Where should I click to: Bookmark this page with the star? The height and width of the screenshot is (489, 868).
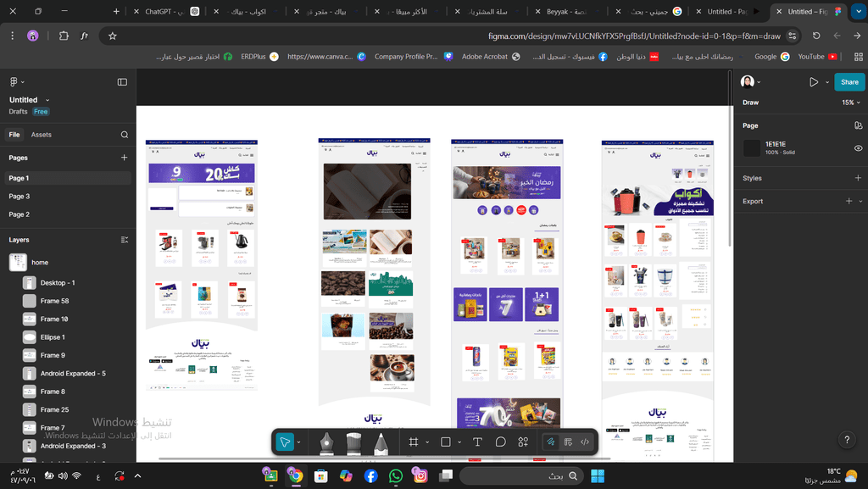[x=113, y=36]
